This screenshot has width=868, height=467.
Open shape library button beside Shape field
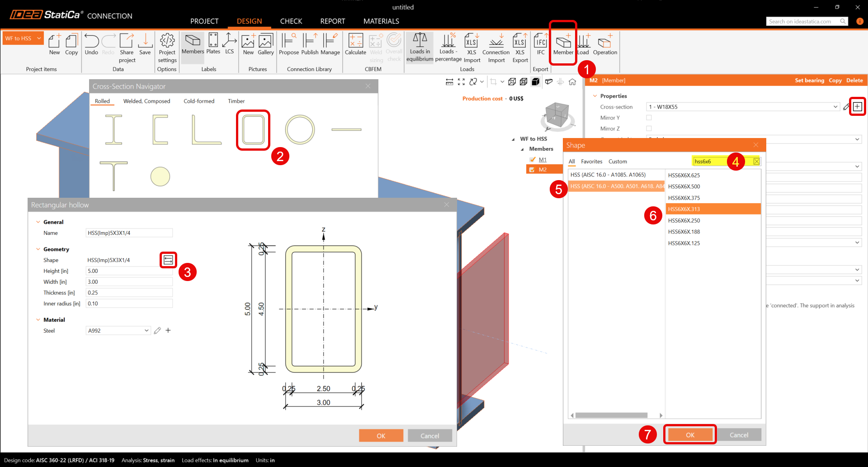168,260
